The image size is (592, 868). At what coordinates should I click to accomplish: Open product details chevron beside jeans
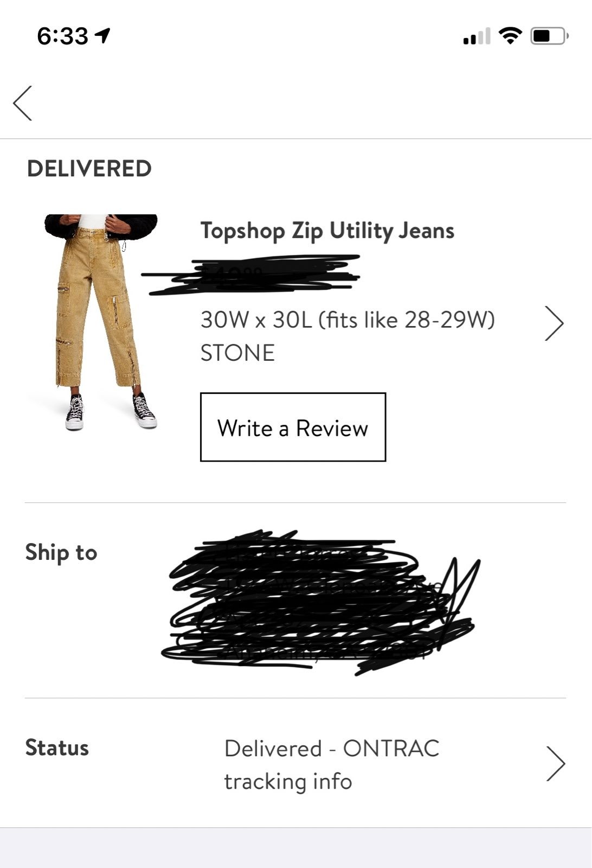tap(554, 323)
